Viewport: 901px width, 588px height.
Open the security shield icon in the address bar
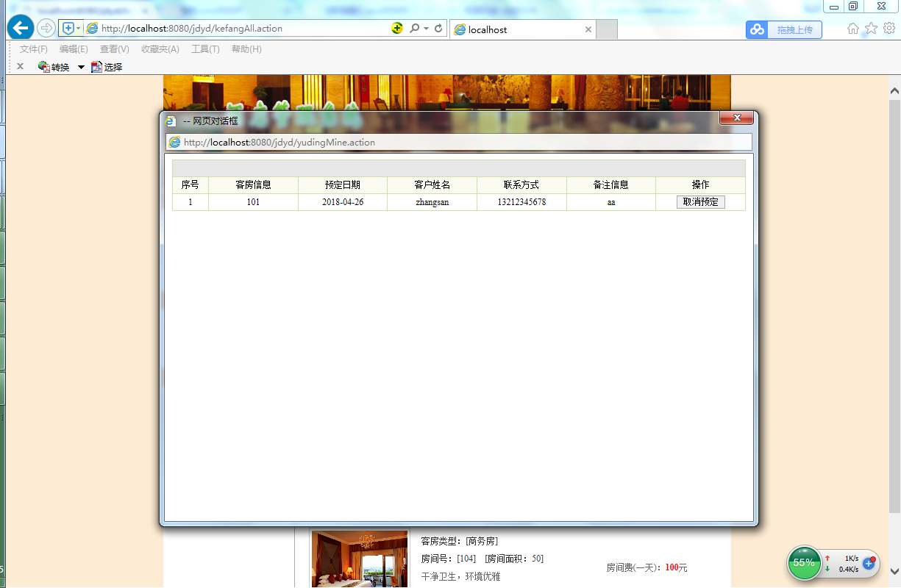[x=68, y=28]
